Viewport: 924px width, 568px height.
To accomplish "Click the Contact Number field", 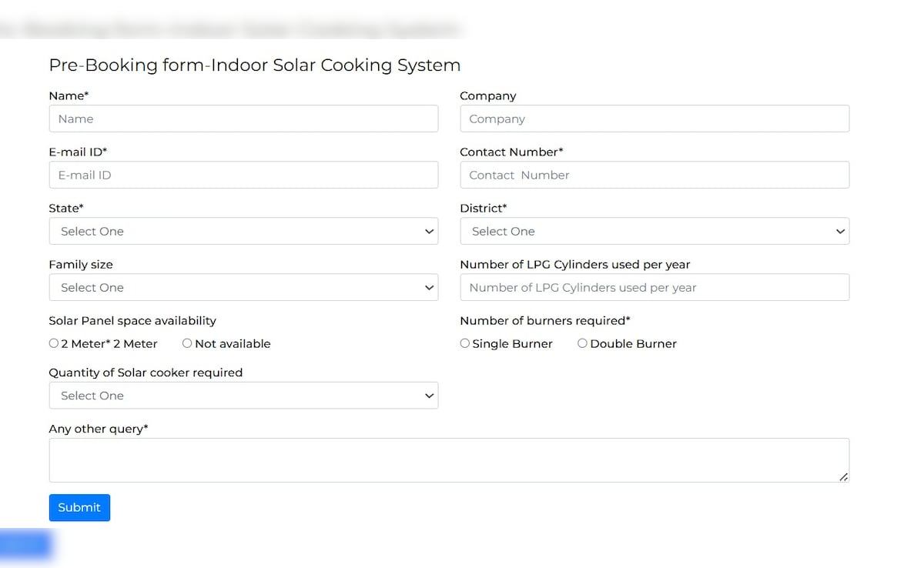I will pyautogui.click(x=654, y=175).
